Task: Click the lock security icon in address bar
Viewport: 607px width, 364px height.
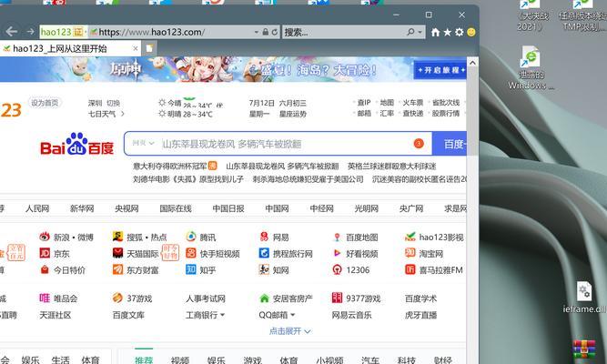Action: [x=266, y=32]
